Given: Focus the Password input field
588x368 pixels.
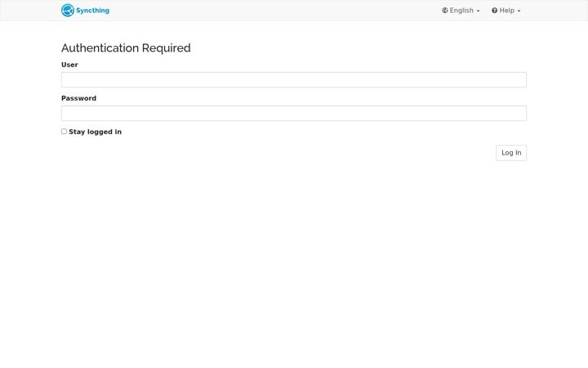Looking at the screenshot, I should click(x=294, y=113).
